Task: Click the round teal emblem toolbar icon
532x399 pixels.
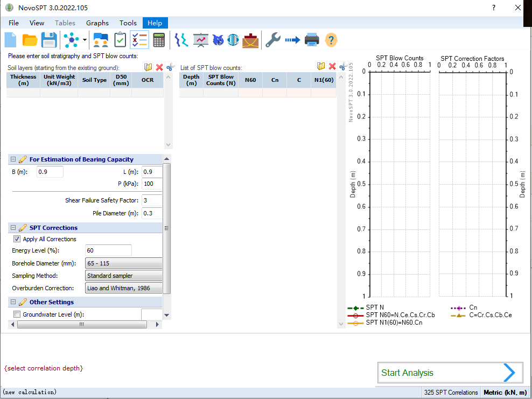Action: point(233,40)
